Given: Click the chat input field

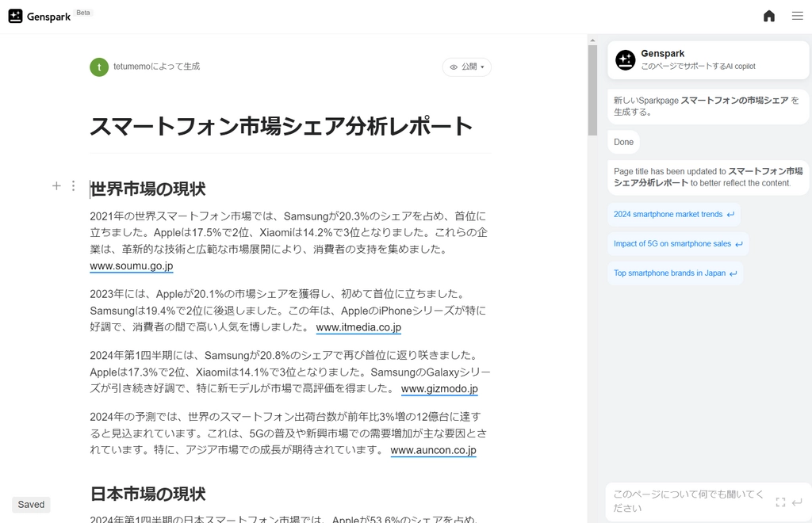Looking at the screenshot, I should [x=689, y=502].
